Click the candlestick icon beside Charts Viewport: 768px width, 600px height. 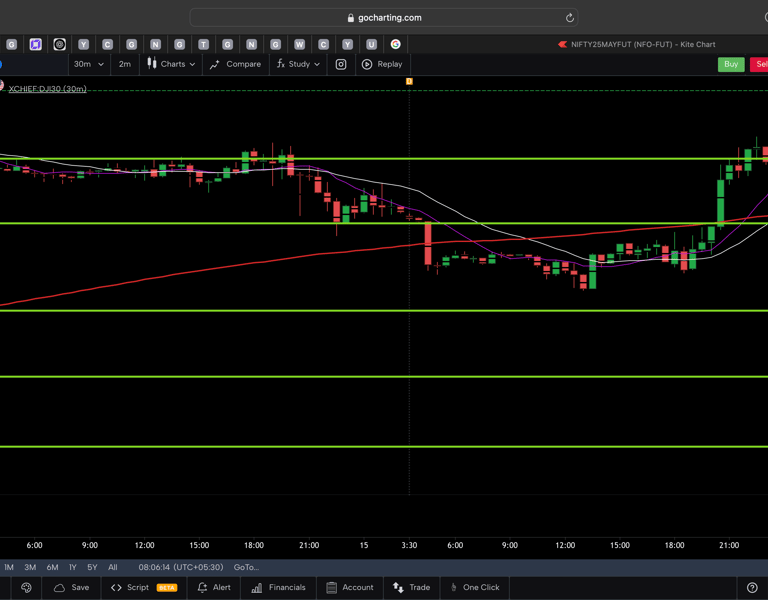click(x=152, y=64)
